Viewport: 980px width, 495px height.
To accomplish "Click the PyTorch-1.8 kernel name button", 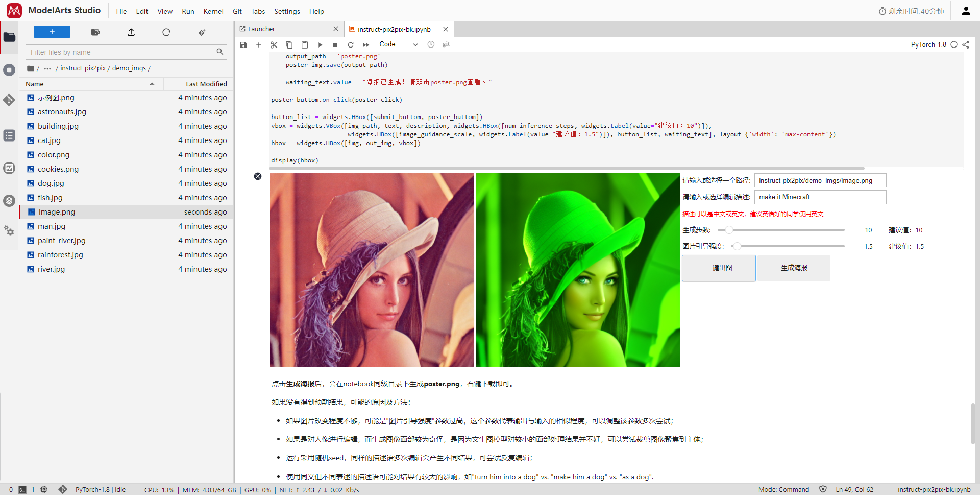I will tap(928, 44).
